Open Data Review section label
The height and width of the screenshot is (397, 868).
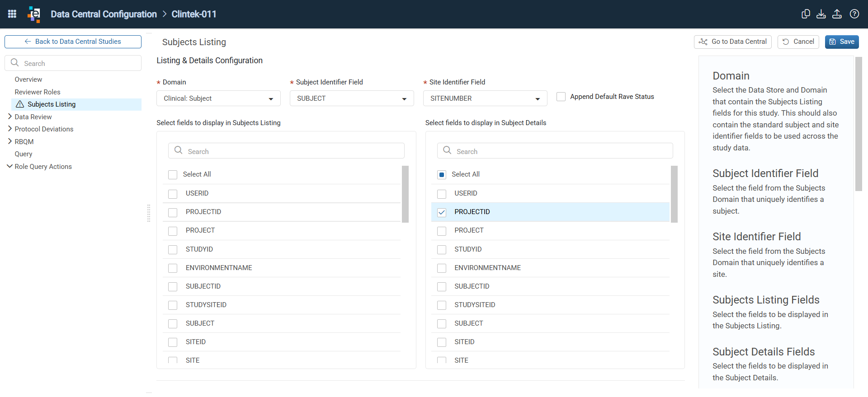tap(33, 117)
